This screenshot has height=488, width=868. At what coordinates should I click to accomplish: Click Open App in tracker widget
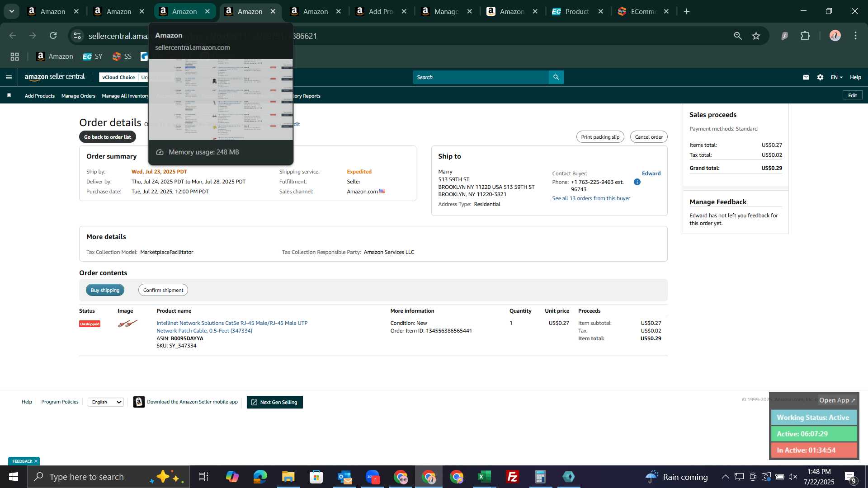coord(837,400)
